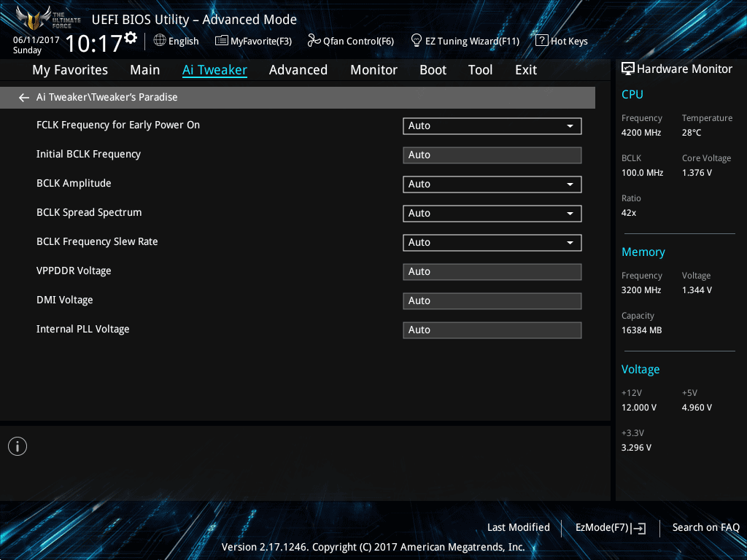This screenshot has height=560, width=747.
Task: Open Search on FAQ link
Action: 705,527
